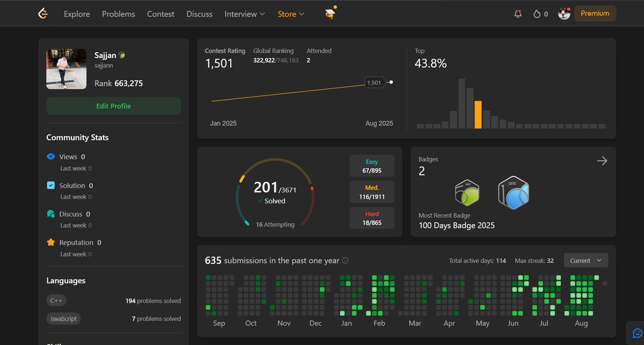Click the C++ language tag

[56, 301]
